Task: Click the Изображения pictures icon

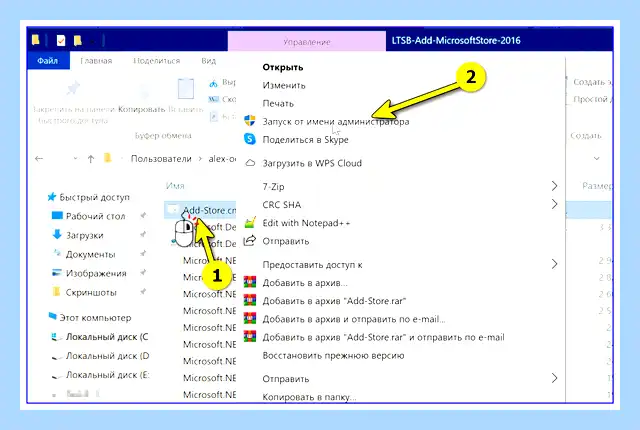Action: point(57,273)
